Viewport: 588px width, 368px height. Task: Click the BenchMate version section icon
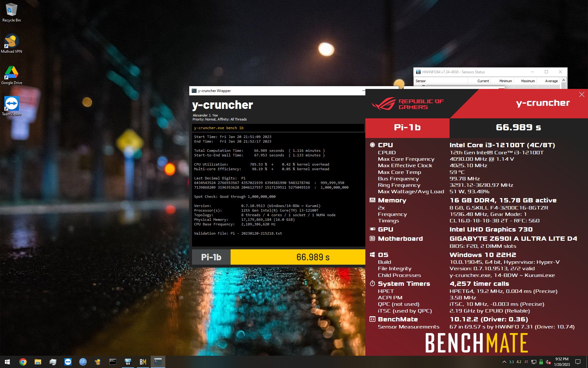[x=372, y=319]
